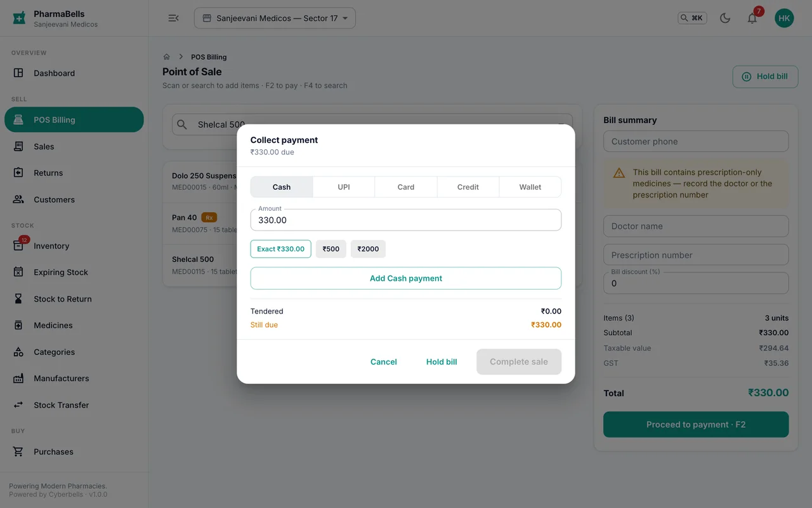Image resolution: width=812 pixels, height=508 pixels.
Task: Open POS Billing in the sidebar
Action: click(x=74, y=120)
